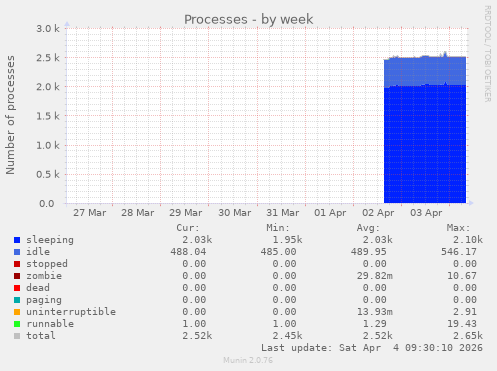
Task: Click the '01 Apr' x-axis date label
Action: tap(330, 213)
